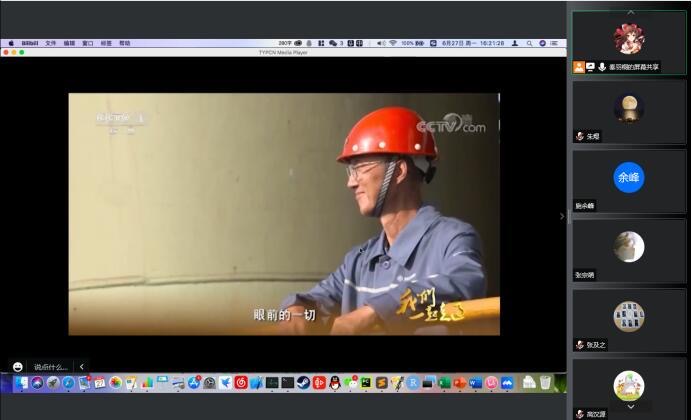
Task: Open QQ penguin app from the Dock
Action: [335, 382]
